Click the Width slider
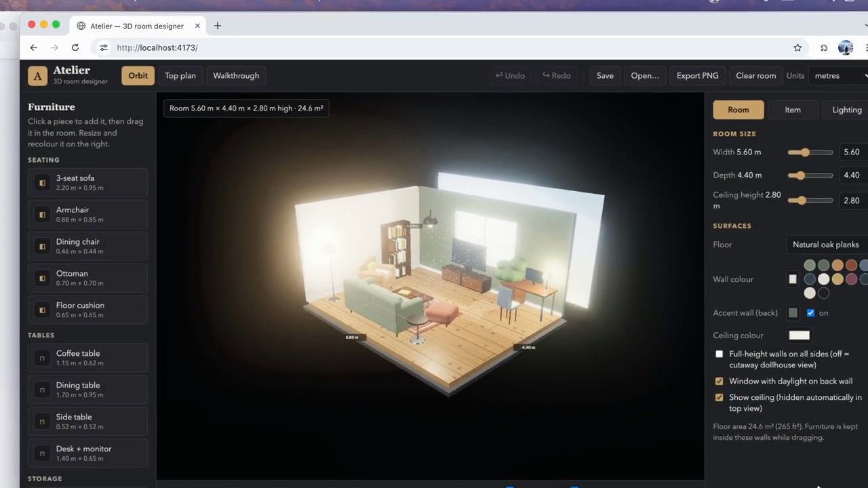 click(x=810, y=152)
